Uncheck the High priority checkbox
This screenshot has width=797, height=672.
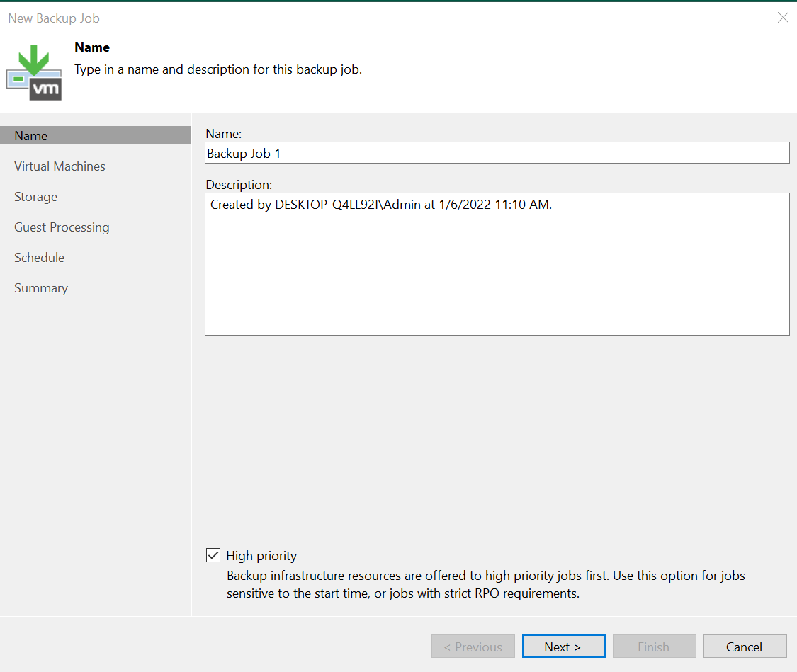pyautogui.click(x=213, y=556)
